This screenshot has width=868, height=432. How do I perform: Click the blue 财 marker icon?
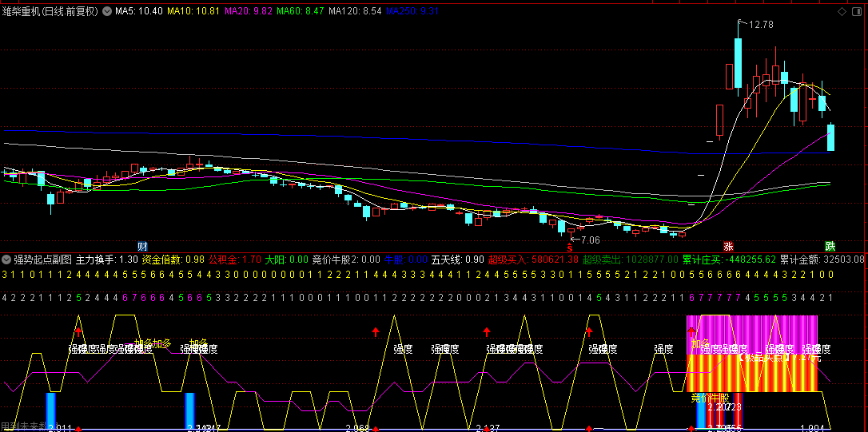click(x=142, y=245)
